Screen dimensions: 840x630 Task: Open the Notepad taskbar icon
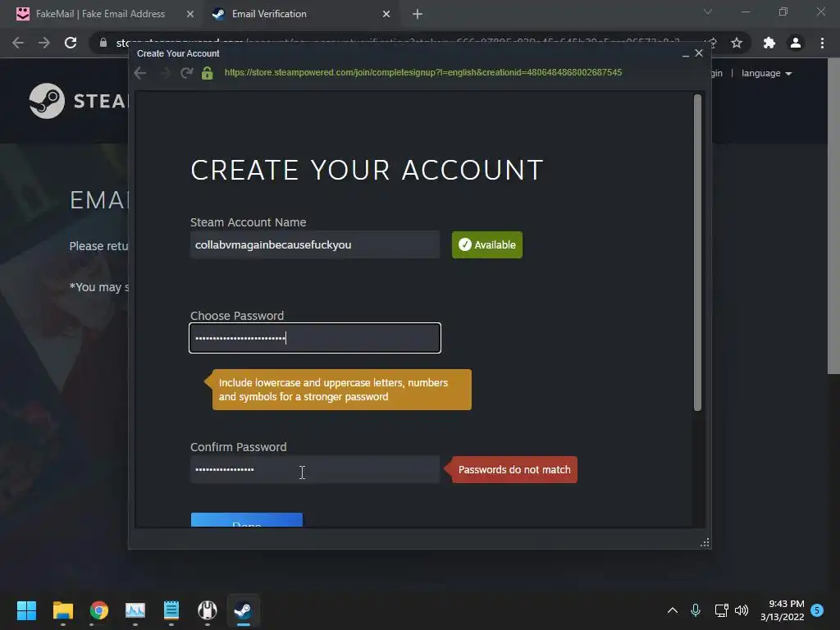tap(171, 610)
